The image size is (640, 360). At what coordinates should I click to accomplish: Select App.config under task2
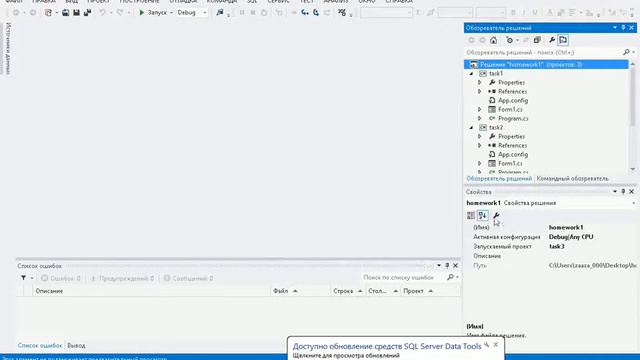tap(513, 154)
